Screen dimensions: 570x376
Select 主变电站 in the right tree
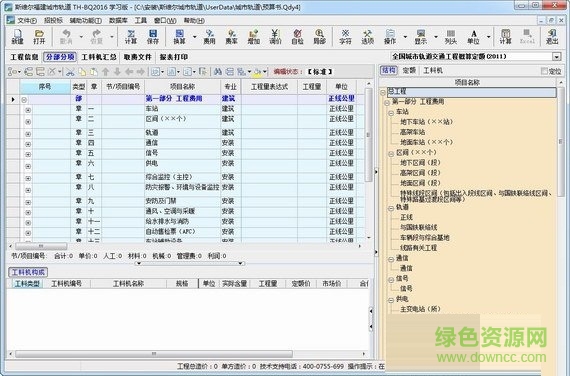pos(420,309)
